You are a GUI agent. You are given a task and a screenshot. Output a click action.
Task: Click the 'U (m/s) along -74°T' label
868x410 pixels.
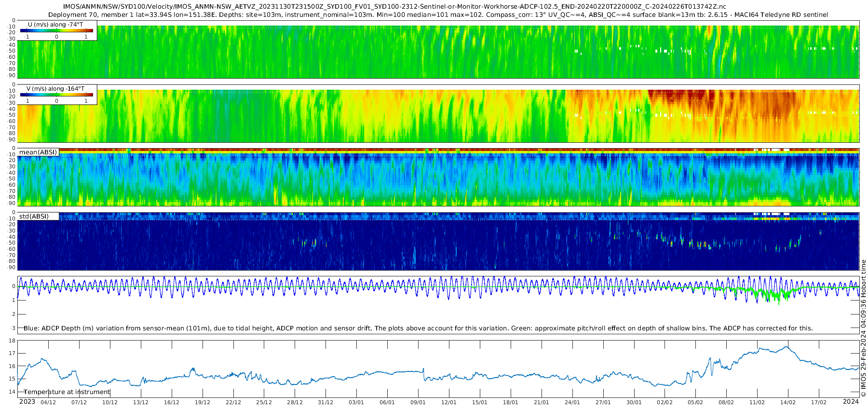(x=55, y=24)
